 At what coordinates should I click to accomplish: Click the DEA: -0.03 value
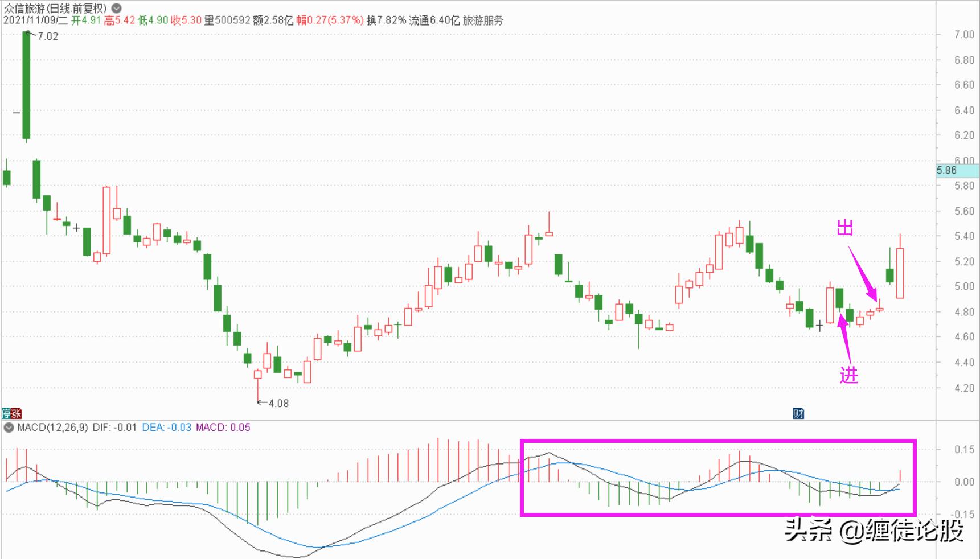[x=166, y=428]
